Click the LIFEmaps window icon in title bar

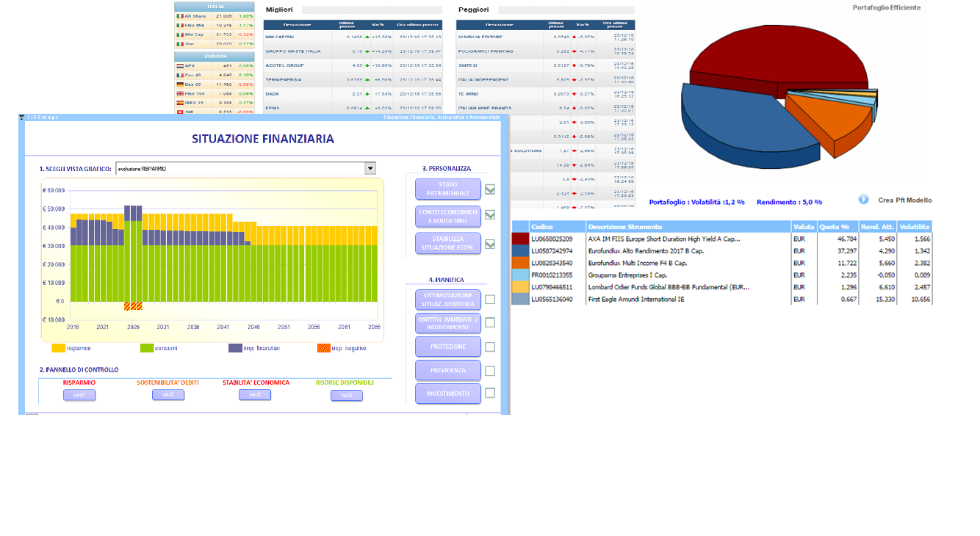[21, 117]
